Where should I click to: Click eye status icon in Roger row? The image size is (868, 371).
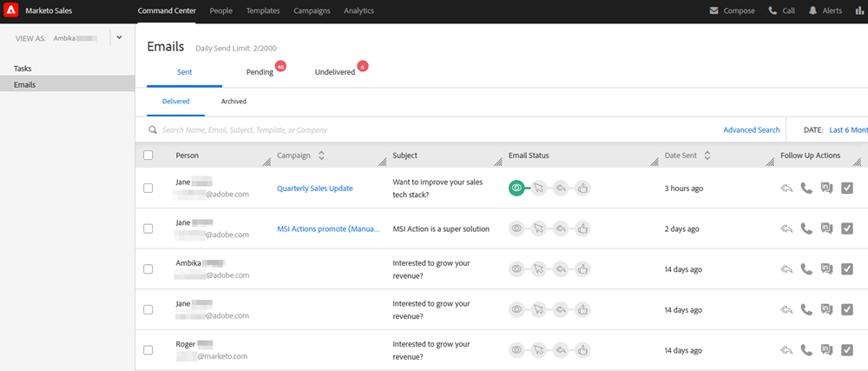516,350
